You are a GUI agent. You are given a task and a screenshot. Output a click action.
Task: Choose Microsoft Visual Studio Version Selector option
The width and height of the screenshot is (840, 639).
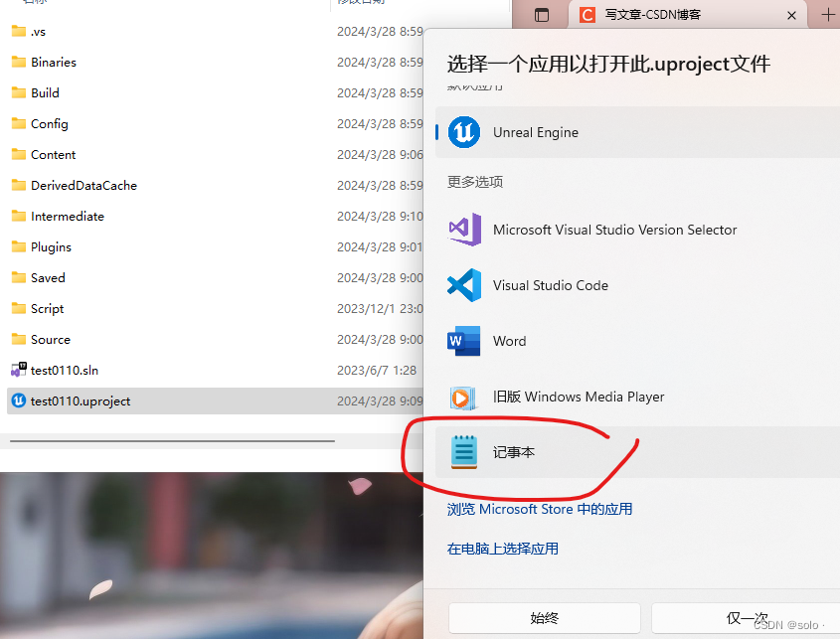(637, 230)
